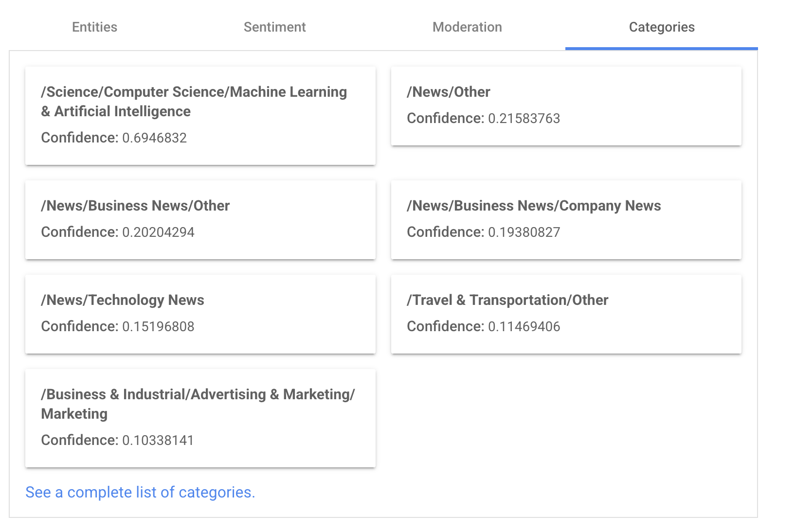Select the confidence value 0.11469406
This screenshot has width=795, height=532.
click(x=524, y=327)
